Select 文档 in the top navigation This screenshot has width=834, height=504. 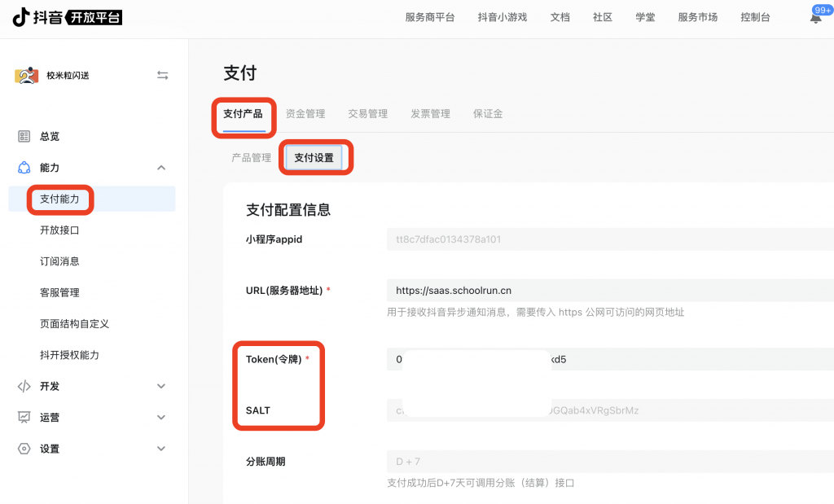[560, 16]
